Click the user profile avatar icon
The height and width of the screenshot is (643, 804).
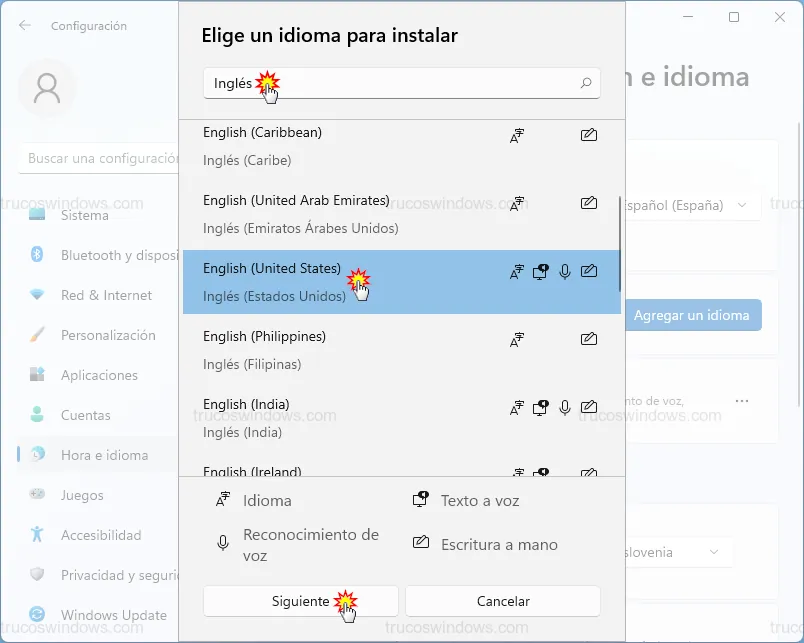(x=47, y=88)
